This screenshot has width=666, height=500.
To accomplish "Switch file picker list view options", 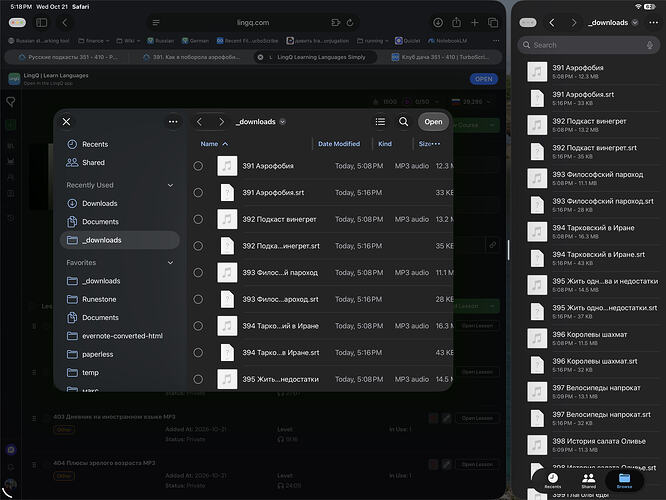I will pyautogui.click(x=380, y=122).
